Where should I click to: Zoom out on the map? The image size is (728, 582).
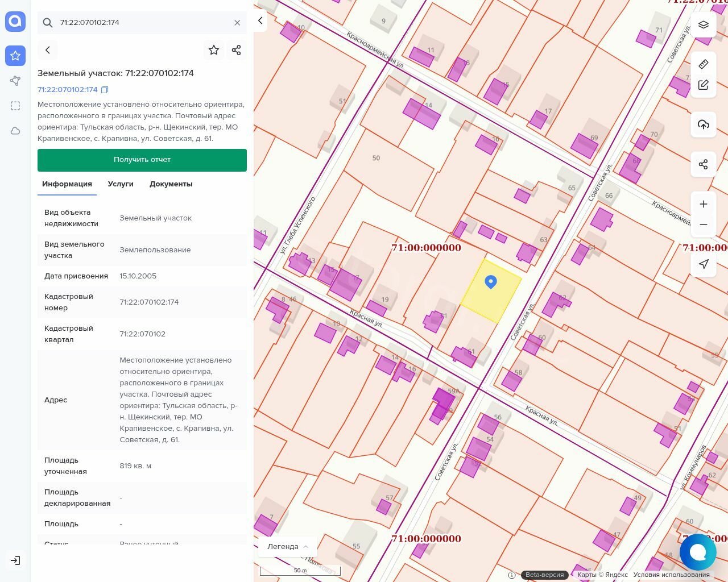click(x=704, y=225)
